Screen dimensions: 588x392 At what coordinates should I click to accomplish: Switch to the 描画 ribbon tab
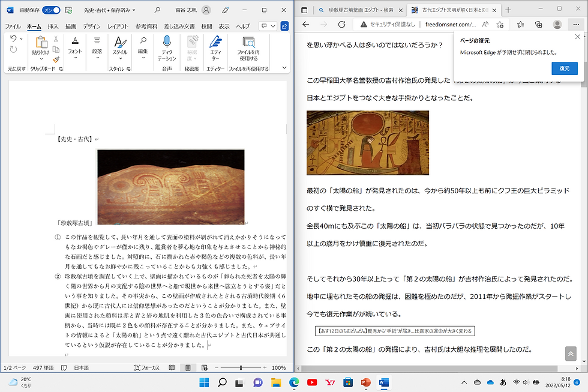pos(71,26)
